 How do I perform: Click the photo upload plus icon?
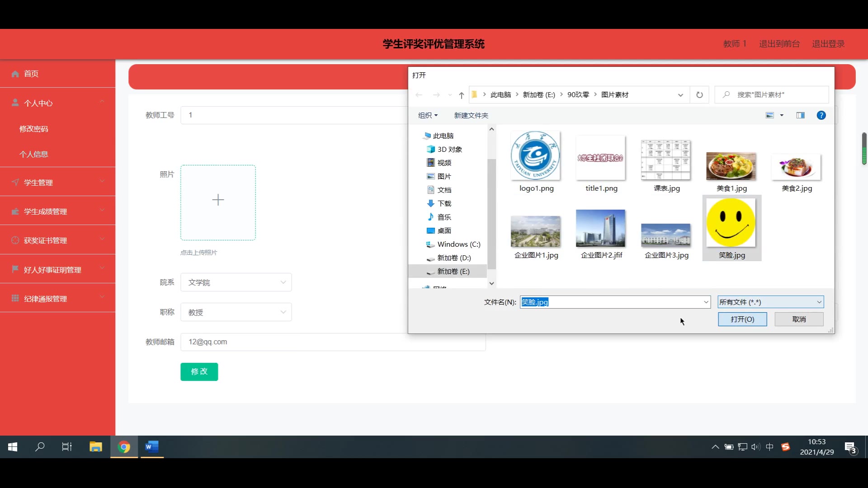(218, 200)
